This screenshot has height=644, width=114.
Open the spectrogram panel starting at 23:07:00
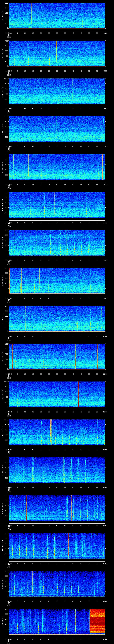(x=57, y=243)
